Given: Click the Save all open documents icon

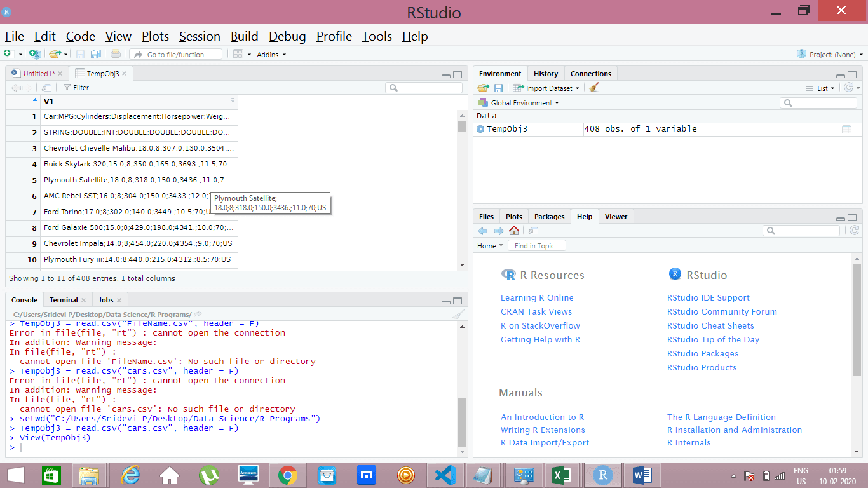Looking at the screenshot, I should pos(96,54).
